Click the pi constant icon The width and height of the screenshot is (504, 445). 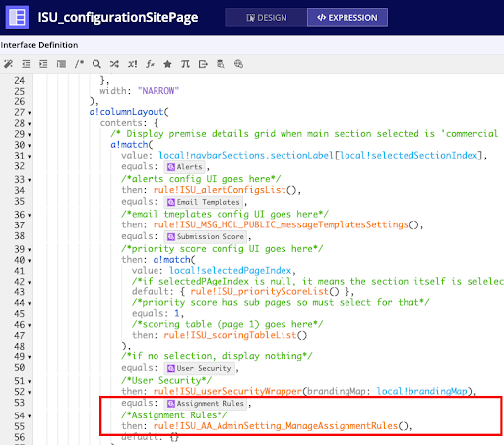(185, 64)
